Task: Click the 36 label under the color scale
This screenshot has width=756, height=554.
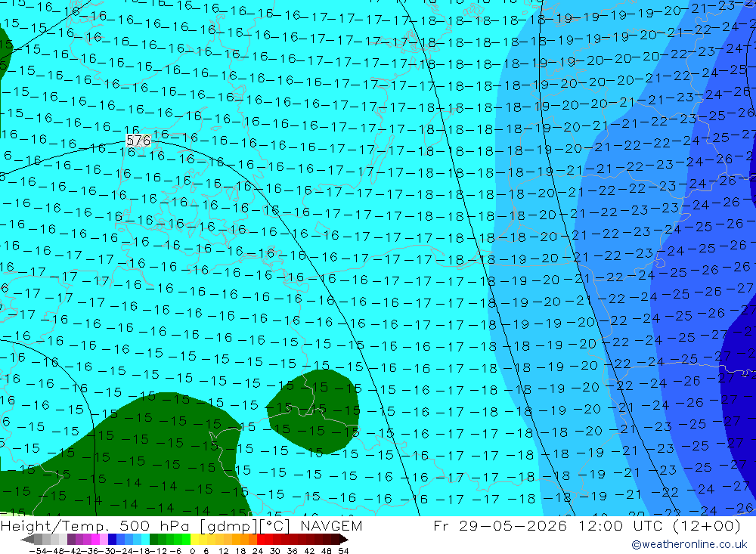Action: [292, 551]
